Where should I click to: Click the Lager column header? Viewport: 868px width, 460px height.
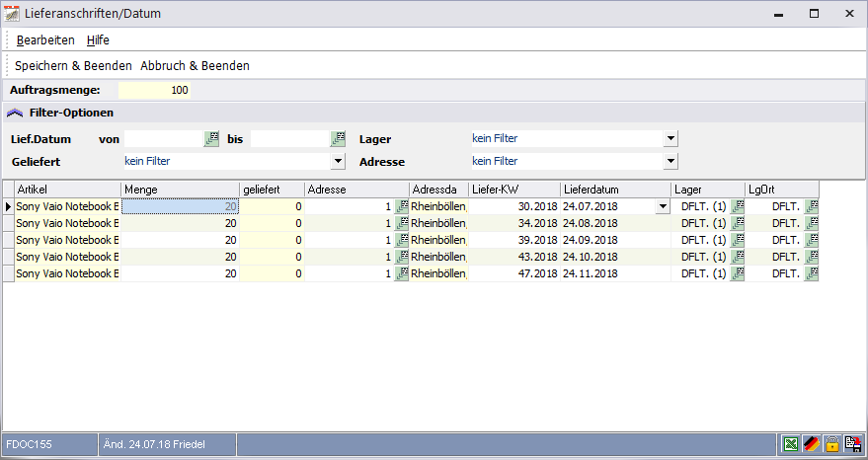pyautogui.click(x=708, y=190)
